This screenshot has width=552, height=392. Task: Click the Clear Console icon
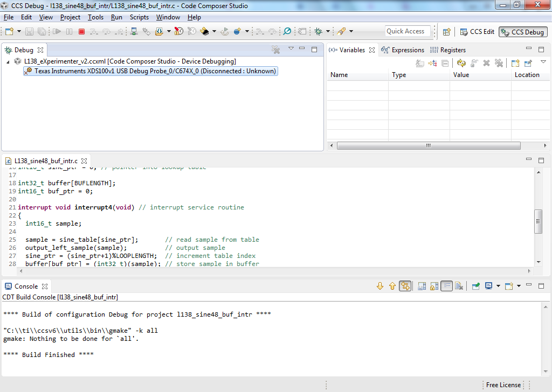(x=459, y=286)
